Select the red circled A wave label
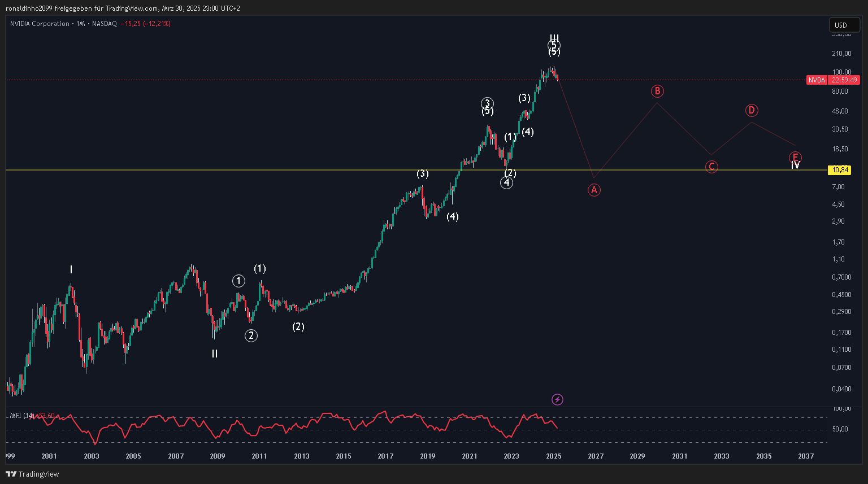Screen dimensions: 868x484 (x=594, y=190)
